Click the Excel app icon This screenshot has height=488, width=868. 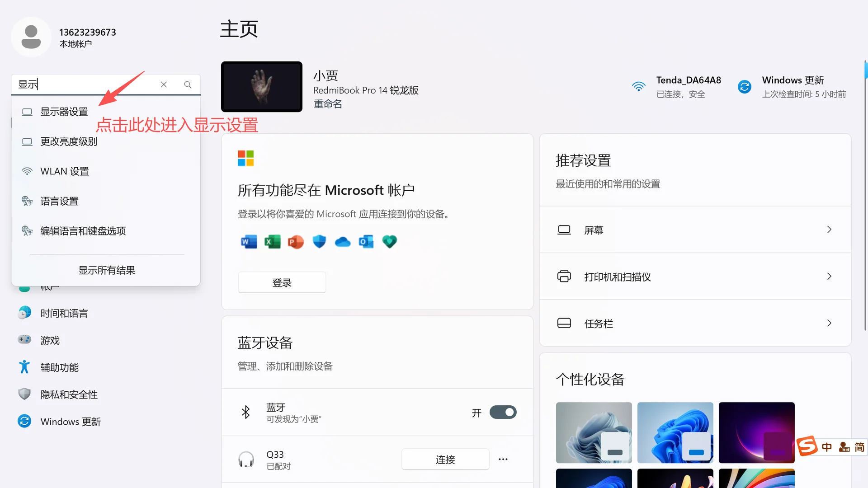point(272,242)
